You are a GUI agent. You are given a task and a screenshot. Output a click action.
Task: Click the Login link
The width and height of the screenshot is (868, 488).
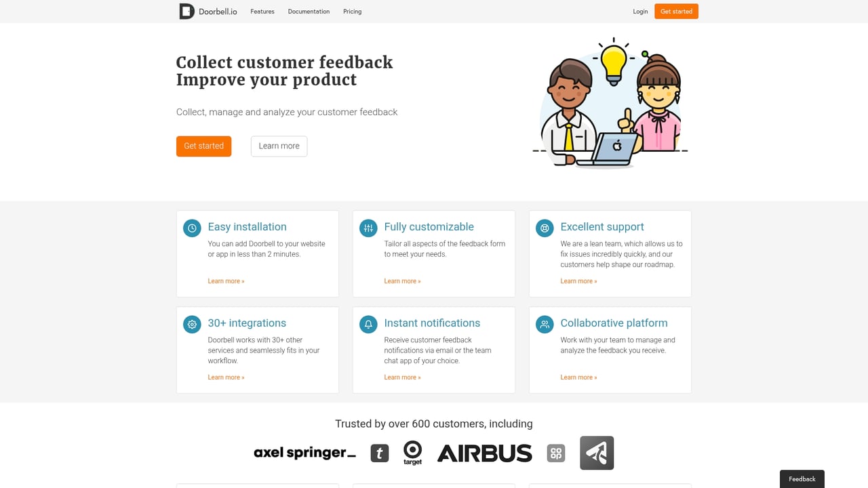(640, 12)
